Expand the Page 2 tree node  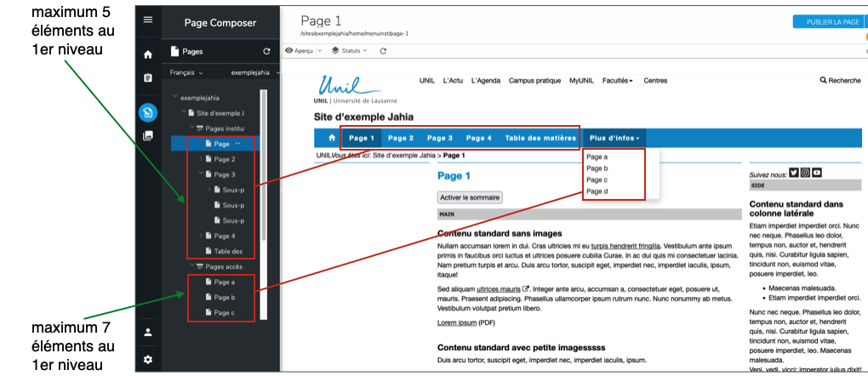(201, 159)
